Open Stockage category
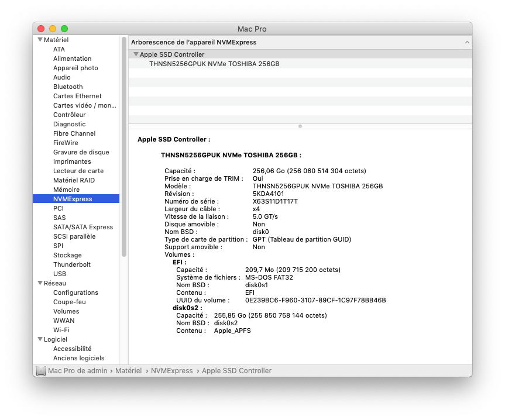This screenshot has width=505, height=420. pos(67,255)
